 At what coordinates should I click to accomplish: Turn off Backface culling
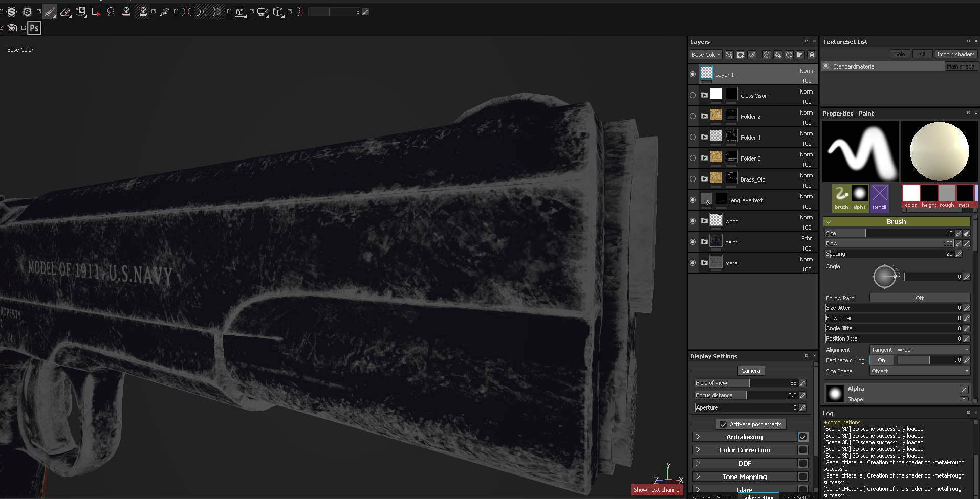pos(881,360)
